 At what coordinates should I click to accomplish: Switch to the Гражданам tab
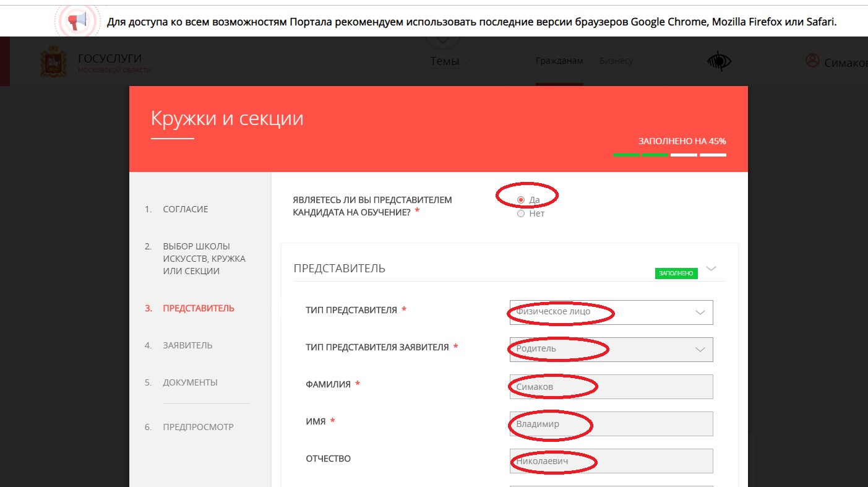(x=559, y=61)
